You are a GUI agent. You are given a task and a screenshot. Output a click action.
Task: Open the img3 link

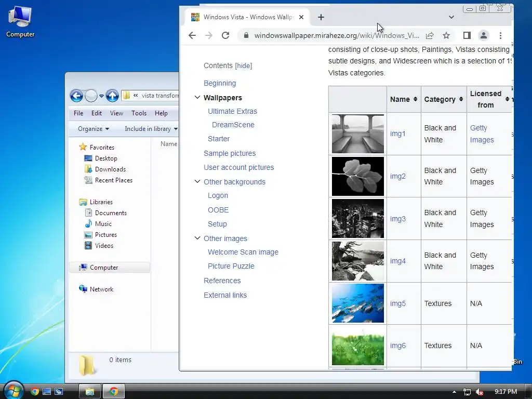397,219
